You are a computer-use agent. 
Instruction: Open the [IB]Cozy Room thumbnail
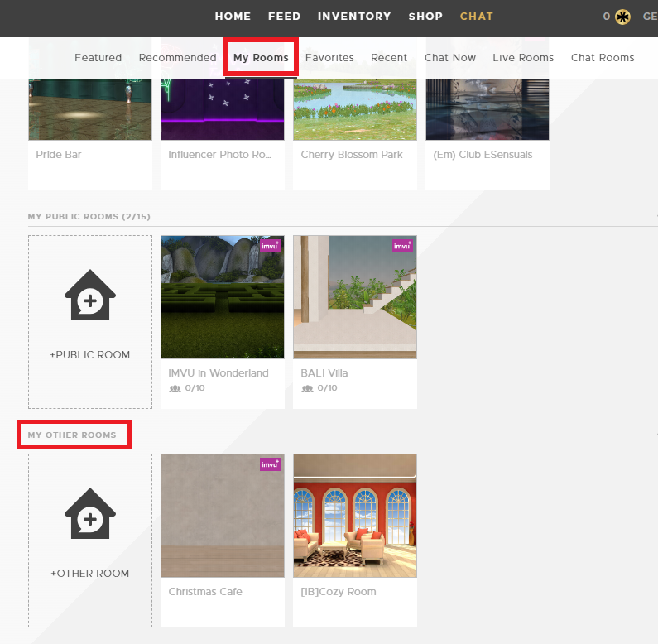(x=355, y=516)
